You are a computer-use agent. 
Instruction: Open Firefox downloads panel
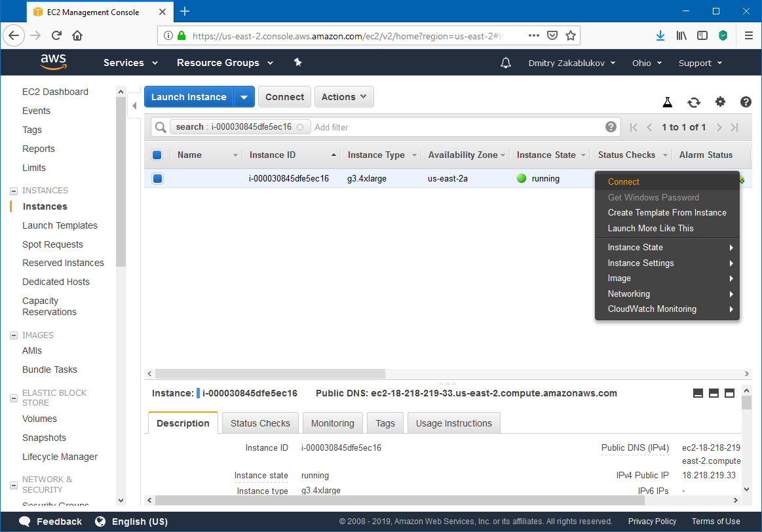pos(660,35)
